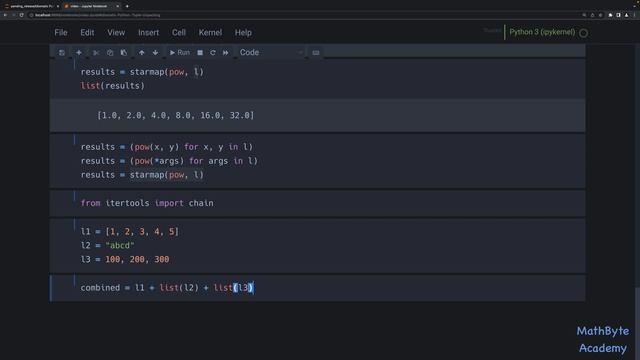Open the browser extensions puzzle icon
The height and width of the screenshot is (360, 640).
click(610, 15)
